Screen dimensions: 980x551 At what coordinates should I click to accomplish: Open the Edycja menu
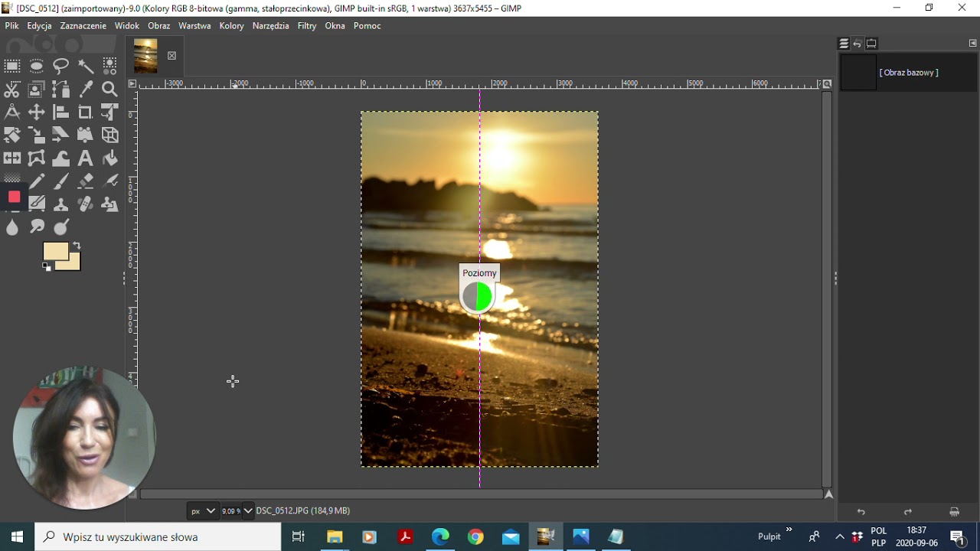(x=39, y=25)
